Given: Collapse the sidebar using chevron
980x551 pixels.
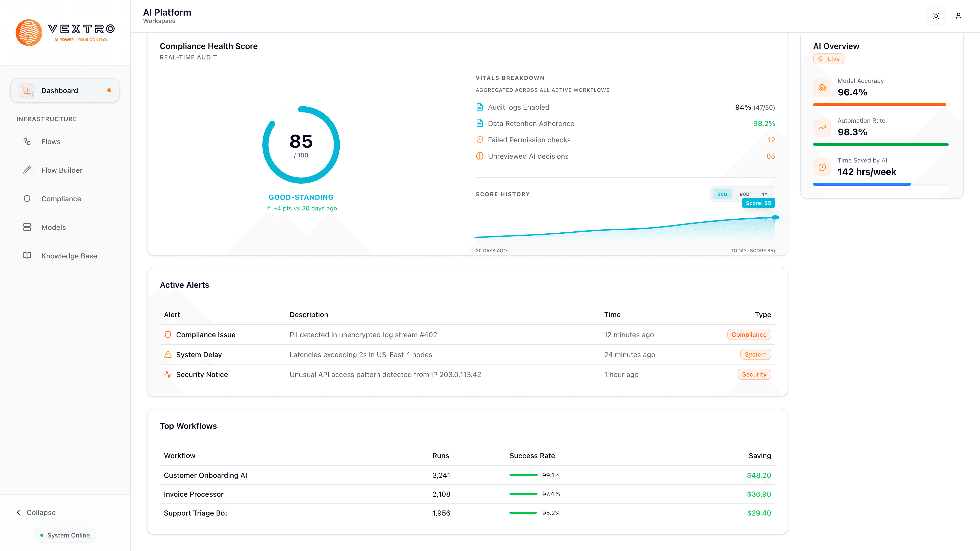Looking at the screenshot, I should (19, 512).
